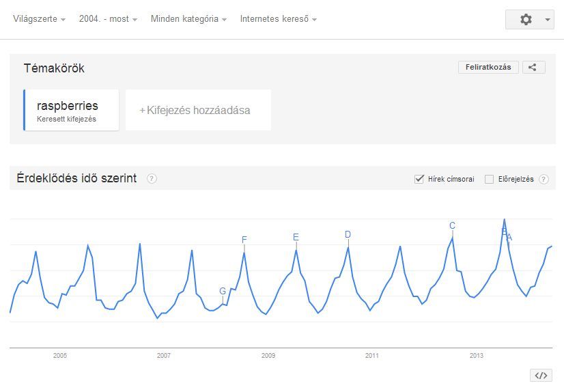Click news marker D on the trend line
This screenshot has width=564, height=392.
tap(348, 235)
